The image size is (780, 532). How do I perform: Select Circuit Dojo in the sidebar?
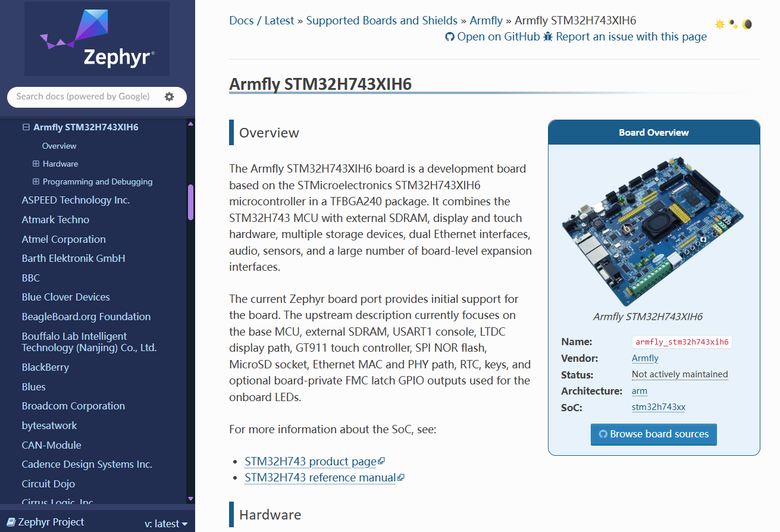pyautogui.click(x=48, y=484)
